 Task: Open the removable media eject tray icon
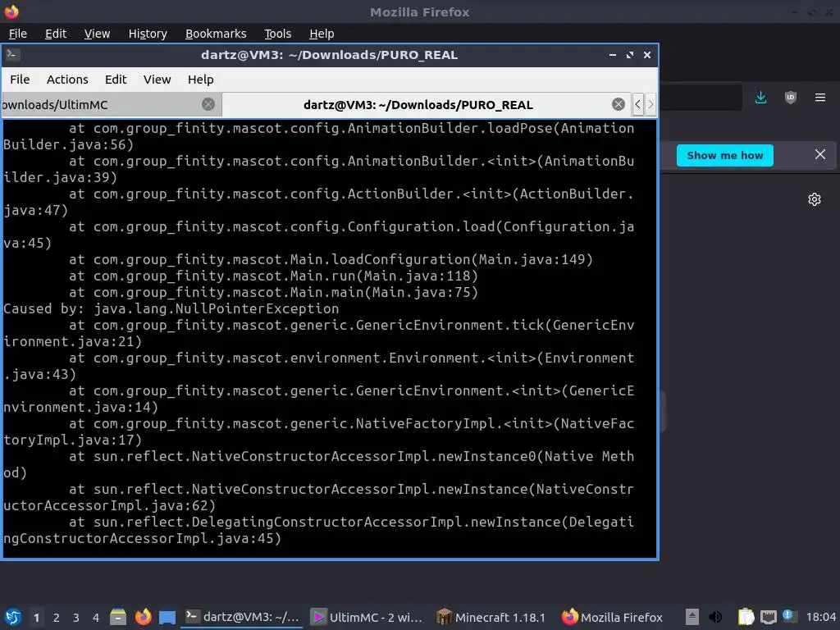pyautogui.click(x=692, y=617)
